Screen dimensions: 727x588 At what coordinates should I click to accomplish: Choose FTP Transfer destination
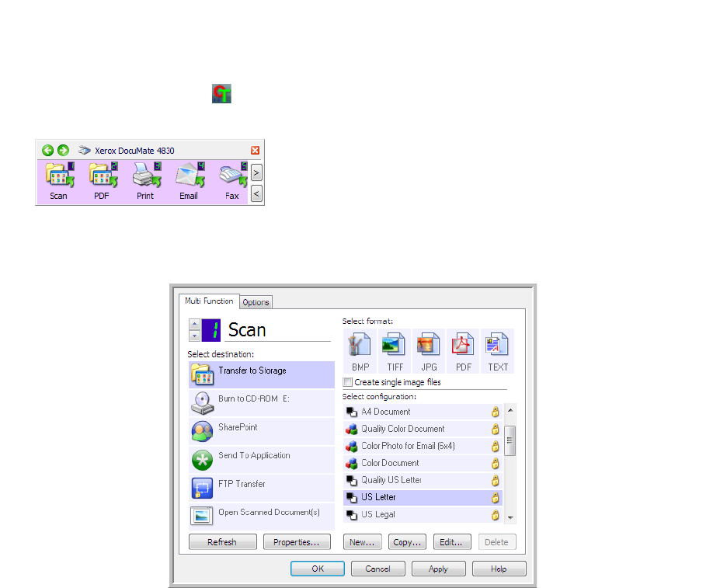(x=262, y=488)
